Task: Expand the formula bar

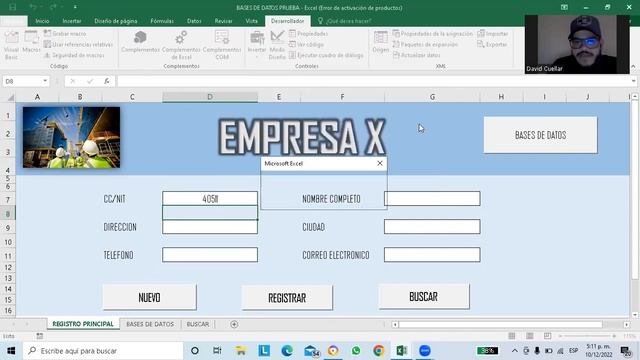Action: pyautogui.click(x=633, y=81)
